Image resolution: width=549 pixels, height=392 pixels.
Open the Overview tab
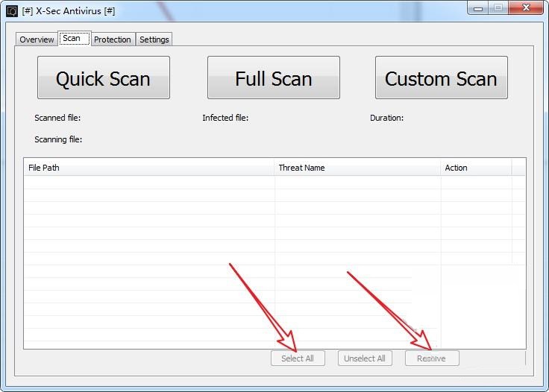(x=37, y=39)
